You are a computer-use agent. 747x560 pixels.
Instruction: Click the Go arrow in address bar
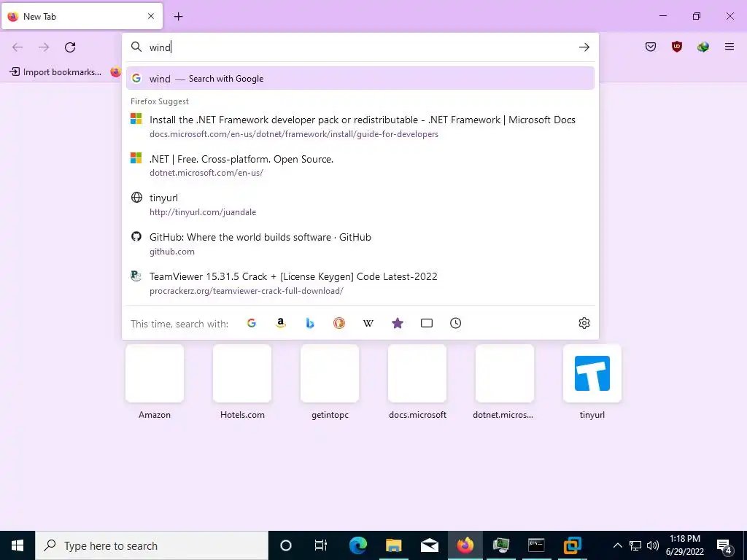coord(584,47)
